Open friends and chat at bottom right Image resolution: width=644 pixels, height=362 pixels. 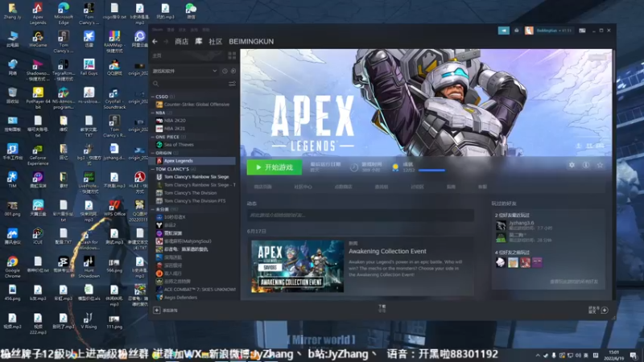tap(598, 310)
